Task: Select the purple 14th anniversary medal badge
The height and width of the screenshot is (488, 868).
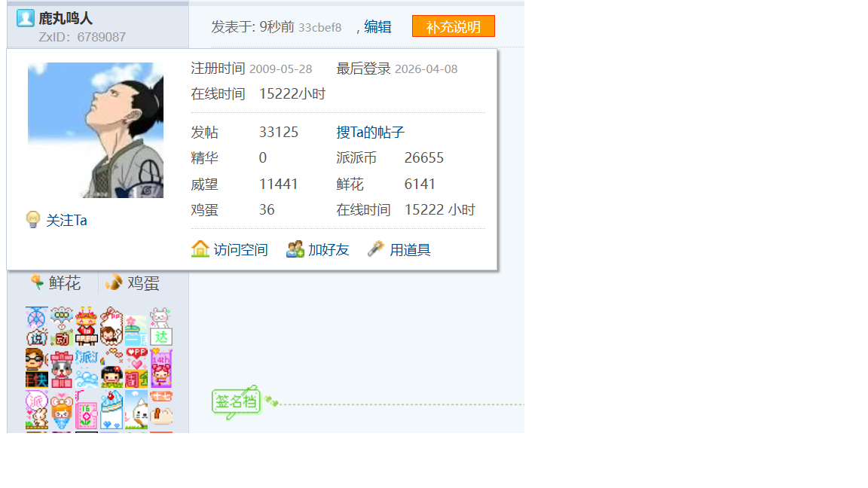Action: (160, 368)
